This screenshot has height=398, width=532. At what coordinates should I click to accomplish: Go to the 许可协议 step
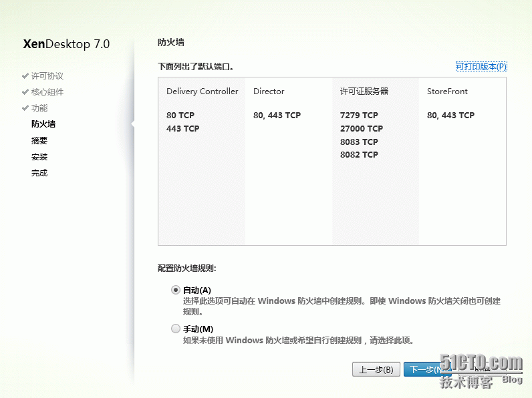47,75
